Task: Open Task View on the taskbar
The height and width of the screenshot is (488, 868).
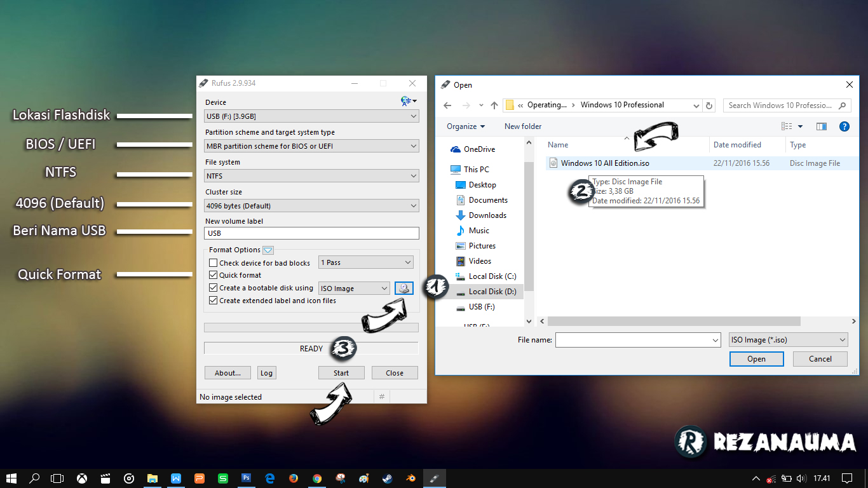Action: (x=58, y=478)
